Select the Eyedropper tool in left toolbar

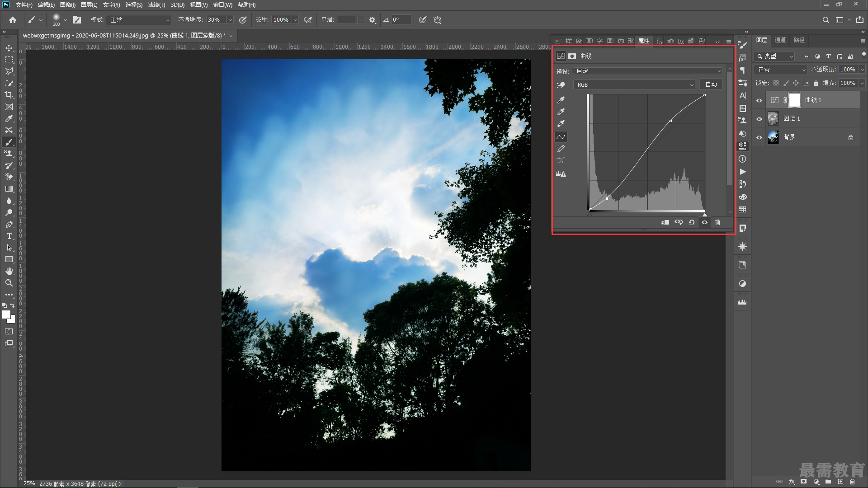(x=9, y=118)
